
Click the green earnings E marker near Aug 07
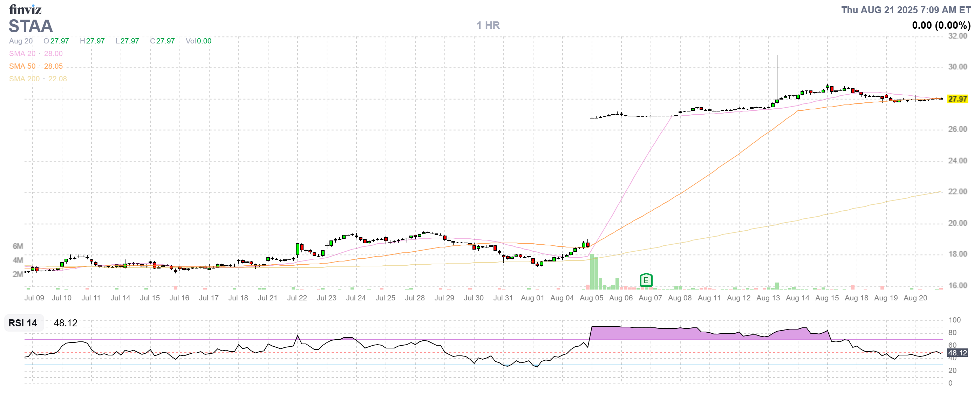[646, 281]
